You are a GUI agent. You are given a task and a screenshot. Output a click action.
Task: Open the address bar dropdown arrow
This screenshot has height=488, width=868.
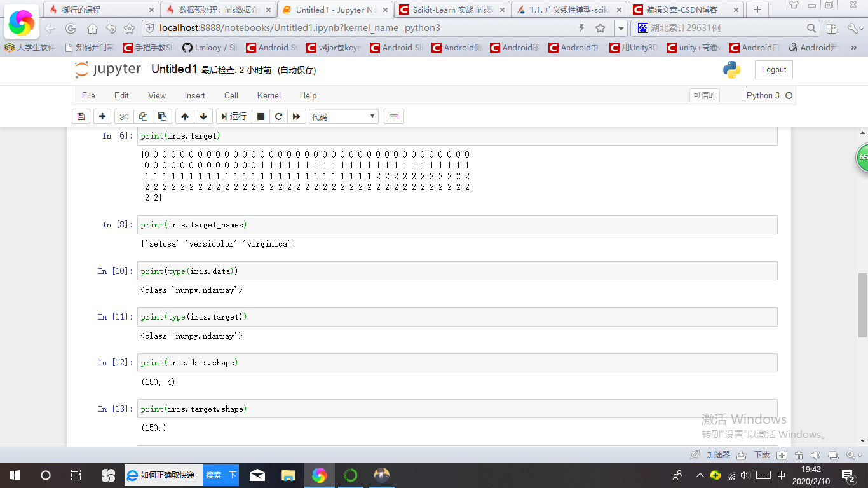[x=620, y=28]
